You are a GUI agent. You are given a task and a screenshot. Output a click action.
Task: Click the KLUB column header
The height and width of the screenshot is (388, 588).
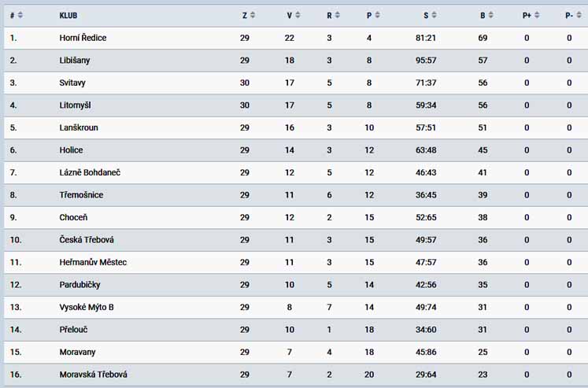click(x=68, y=16)
